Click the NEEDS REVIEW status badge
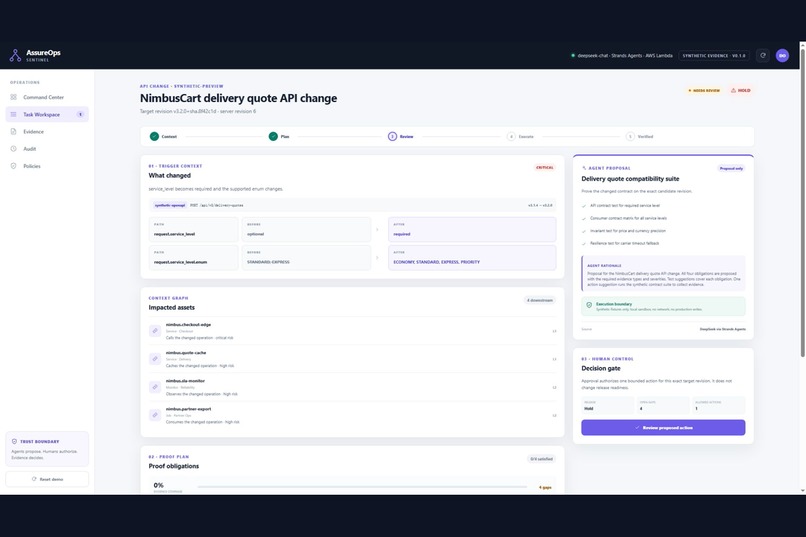This screenshot has height=537, width=806. [704, 90]
